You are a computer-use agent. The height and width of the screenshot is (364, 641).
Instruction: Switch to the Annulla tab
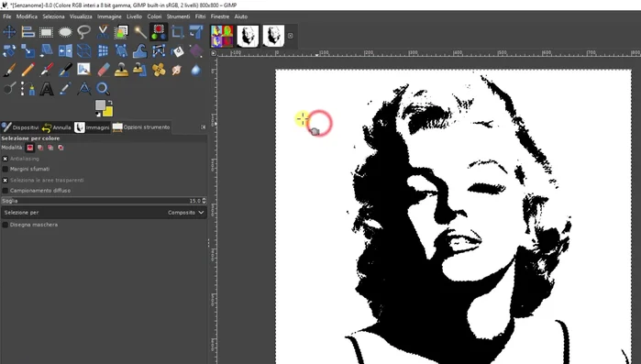[57, 127]
